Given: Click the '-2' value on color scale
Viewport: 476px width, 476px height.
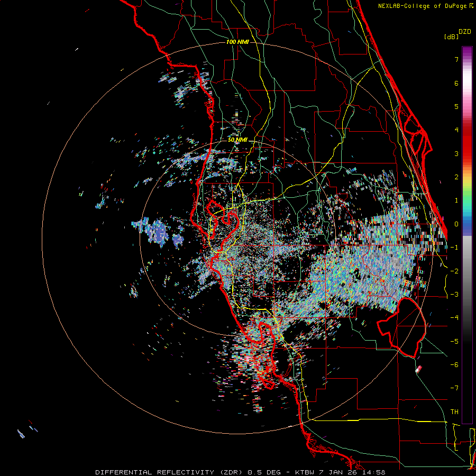Looking at the screenshot, I should click(454, 271).
